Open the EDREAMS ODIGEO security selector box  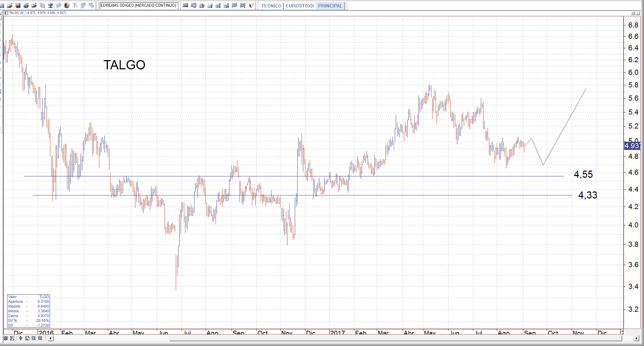[138, 5]
